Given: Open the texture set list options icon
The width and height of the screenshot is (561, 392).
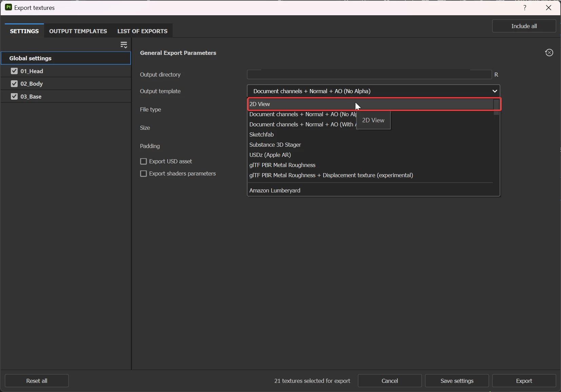Looking at the screenshot, I should point(124,45).
